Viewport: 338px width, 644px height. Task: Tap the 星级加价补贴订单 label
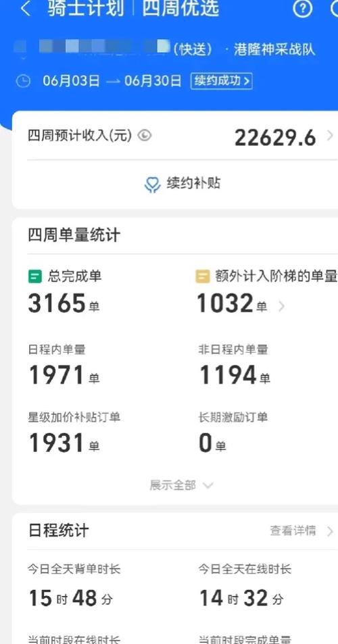[x=74, y=418]
